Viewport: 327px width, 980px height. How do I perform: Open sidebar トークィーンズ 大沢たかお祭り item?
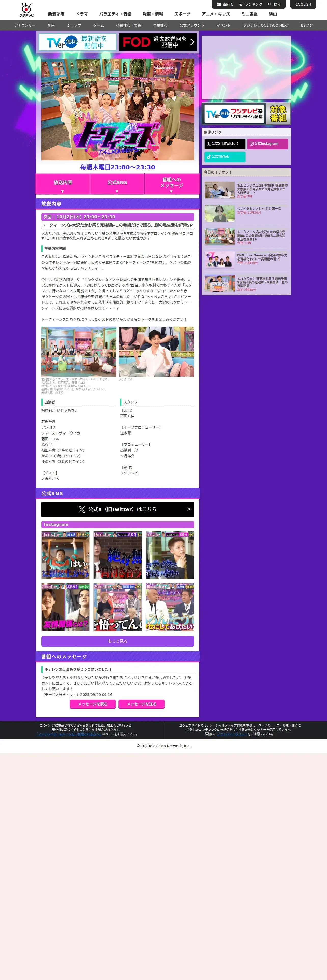[x=246, y=237]
